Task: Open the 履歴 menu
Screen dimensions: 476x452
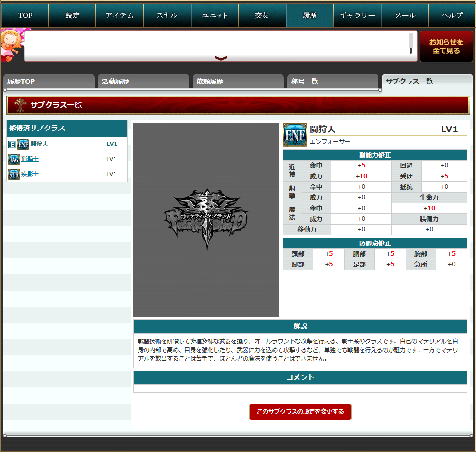Action: pyautogui.click(x=310, y=16)
